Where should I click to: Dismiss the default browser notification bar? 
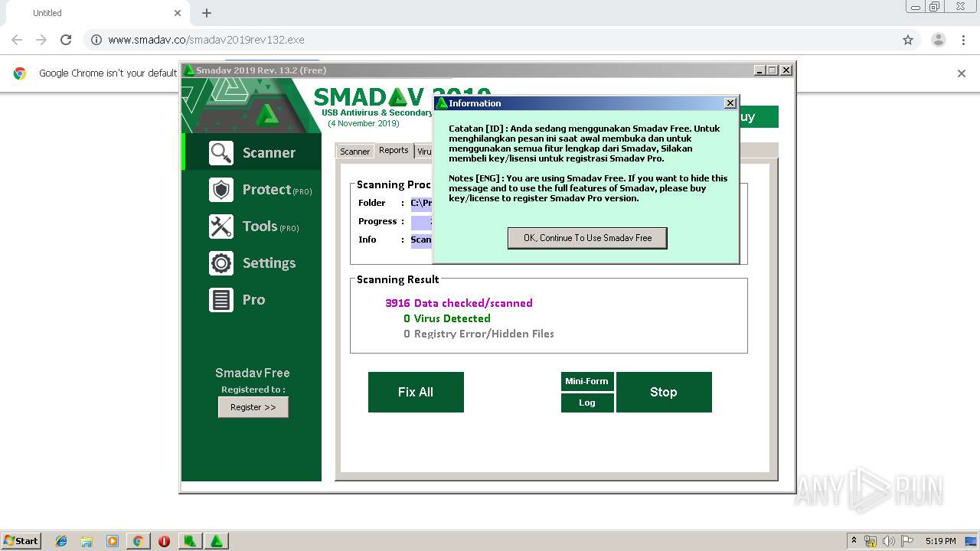tap(962, 73)
